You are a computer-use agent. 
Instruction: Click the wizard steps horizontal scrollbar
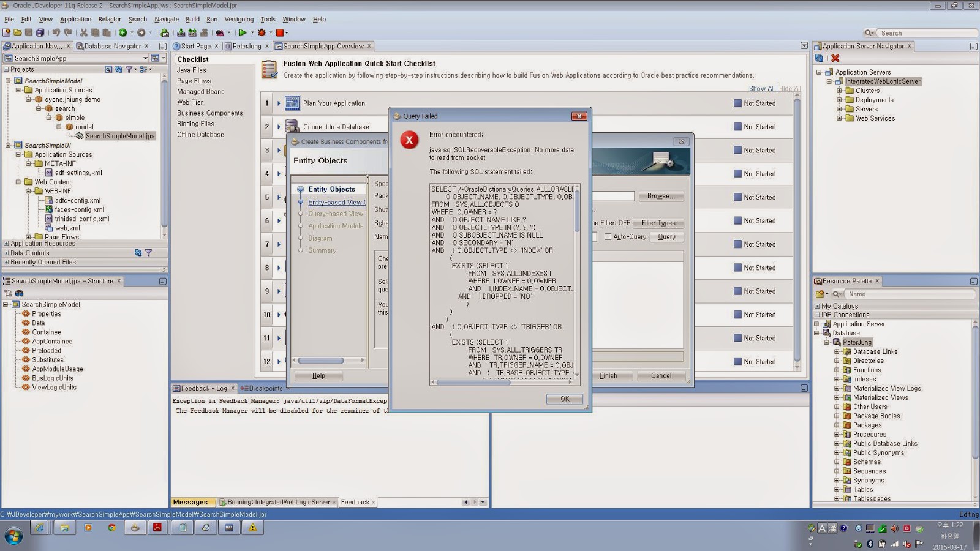pyautogui.click(x=329, y=361)
